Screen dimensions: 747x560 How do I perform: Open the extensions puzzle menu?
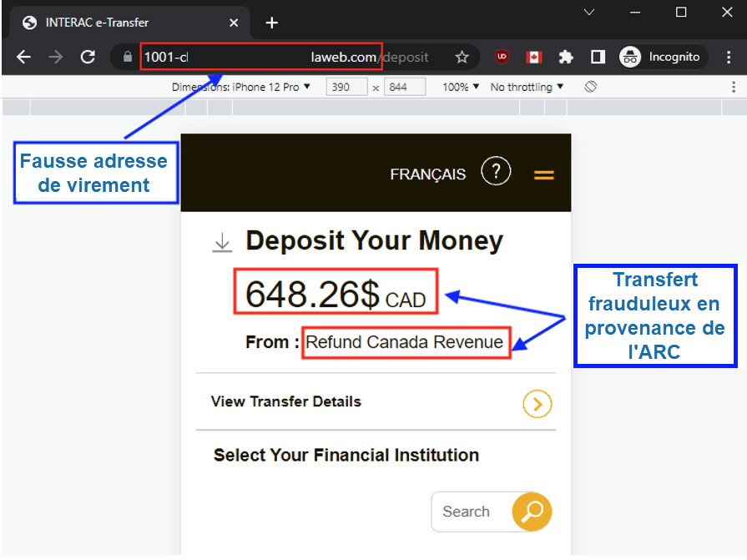click(x=566, y=57)
